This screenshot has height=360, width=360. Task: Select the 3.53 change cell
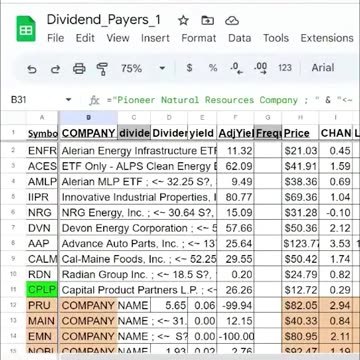click(x=336, y=244)
